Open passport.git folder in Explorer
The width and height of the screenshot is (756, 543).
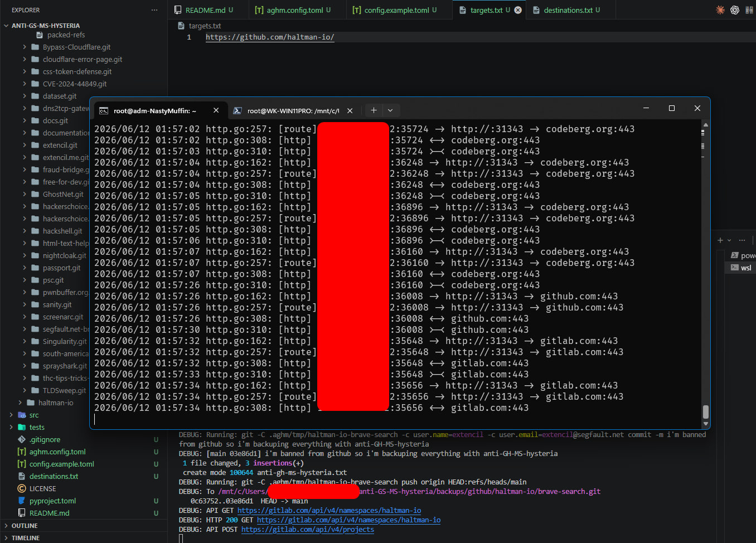62,268
